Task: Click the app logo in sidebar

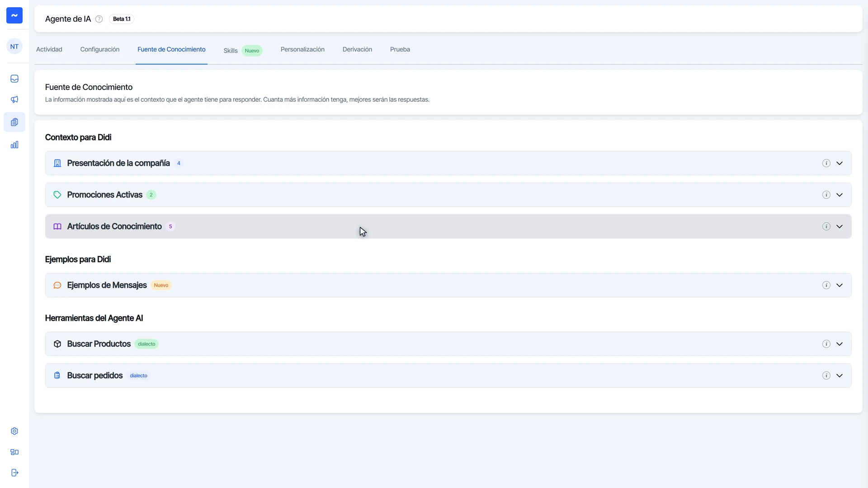Action: click(x=14, y=15)
